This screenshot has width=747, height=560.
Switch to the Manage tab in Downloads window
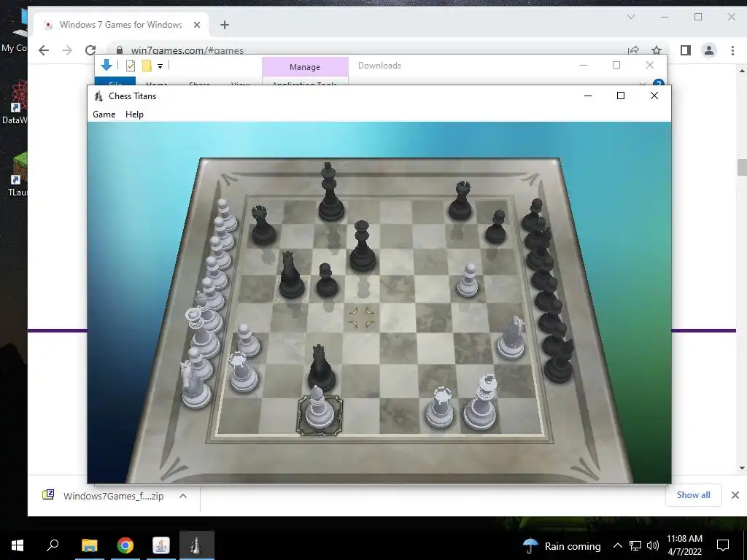pos(305,67)
